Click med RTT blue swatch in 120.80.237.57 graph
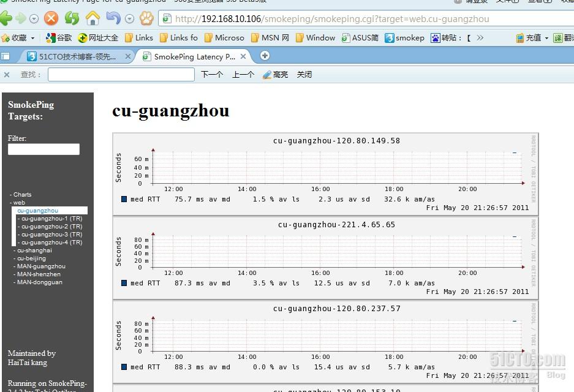This screenshot has width=574, height=392. coord(124,367)
